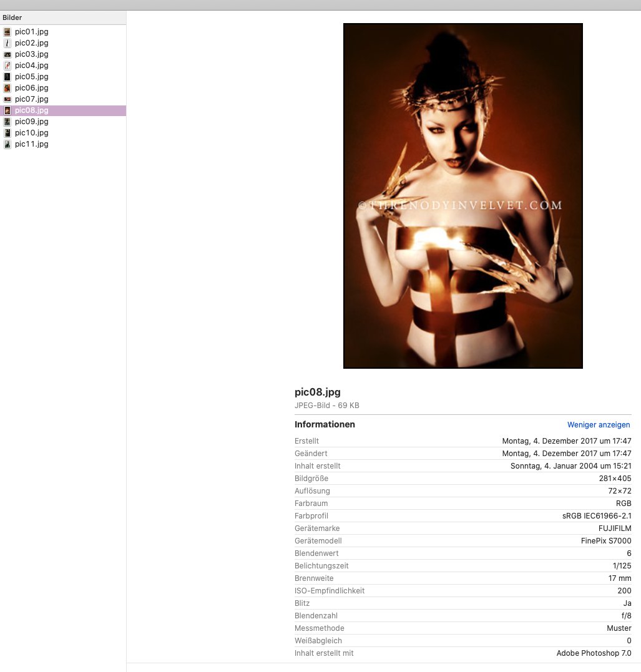Click the Blendenzahl value f/8

pyautogui.click(x=627, y=616)
